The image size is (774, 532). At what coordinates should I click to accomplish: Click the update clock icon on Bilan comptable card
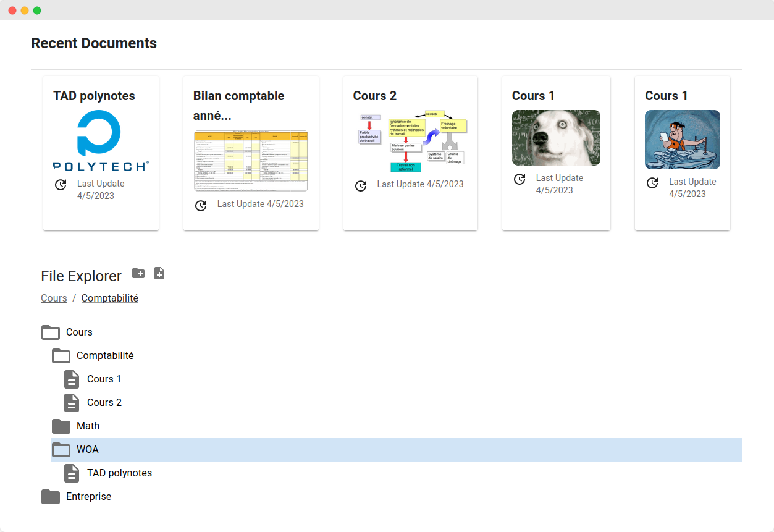[201, 206]
